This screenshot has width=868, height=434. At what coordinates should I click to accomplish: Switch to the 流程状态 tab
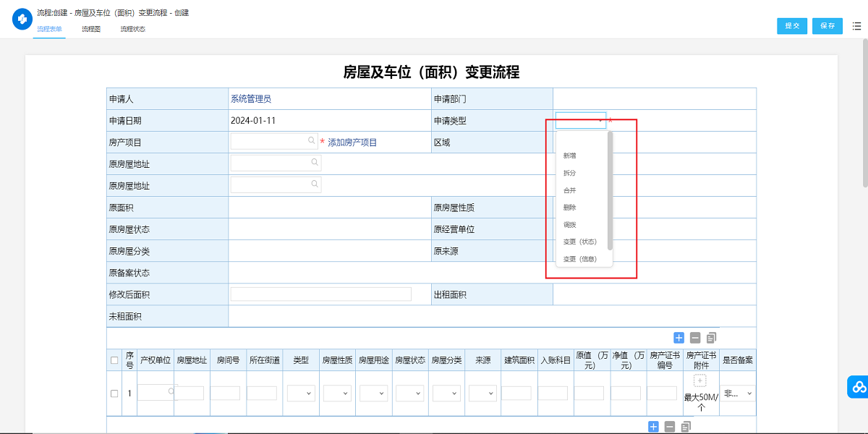132,29
